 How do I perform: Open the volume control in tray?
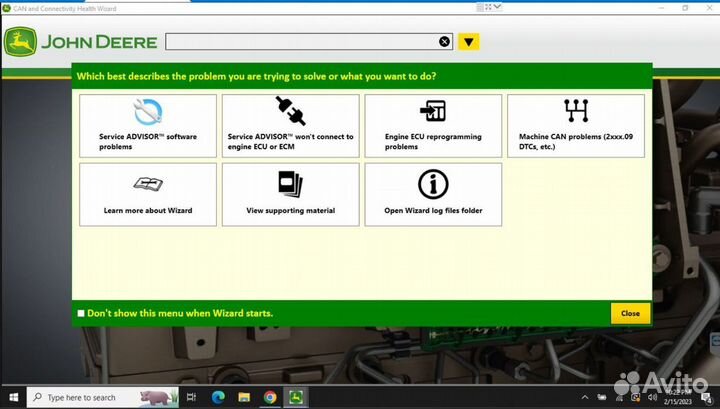point(652,397)
